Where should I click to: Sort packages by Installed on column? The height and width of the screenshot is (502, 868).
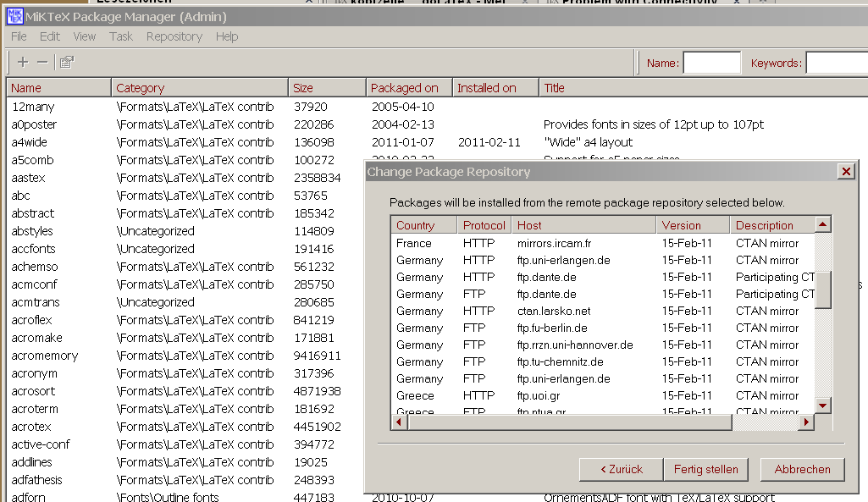pyautogui.click(x=495, y=88)
